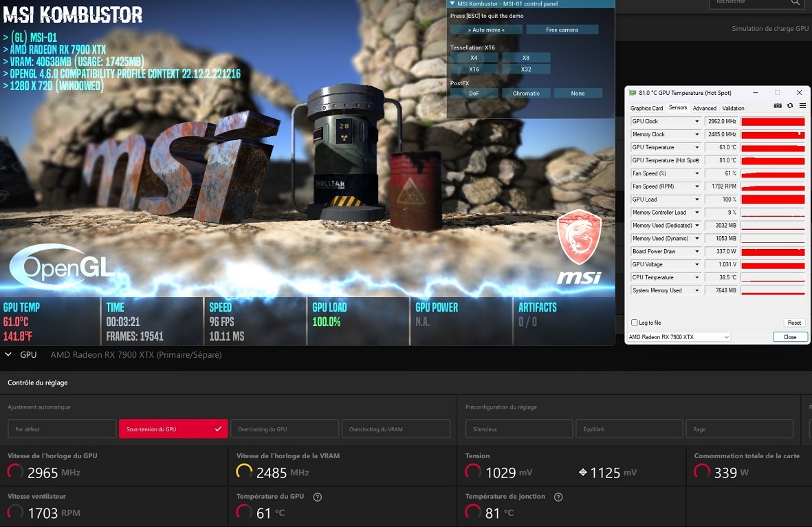
Task: Open the AMD Radeon RX 7900 XTX device selector
Action: pos(679,337)
